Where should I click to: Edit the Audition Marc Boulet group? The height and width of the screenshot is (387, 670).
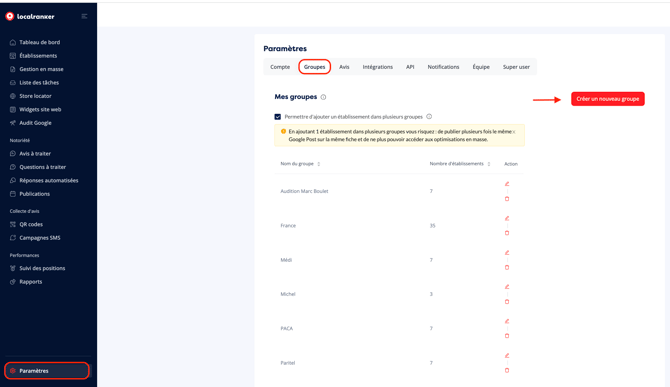[x=507, y=184]
